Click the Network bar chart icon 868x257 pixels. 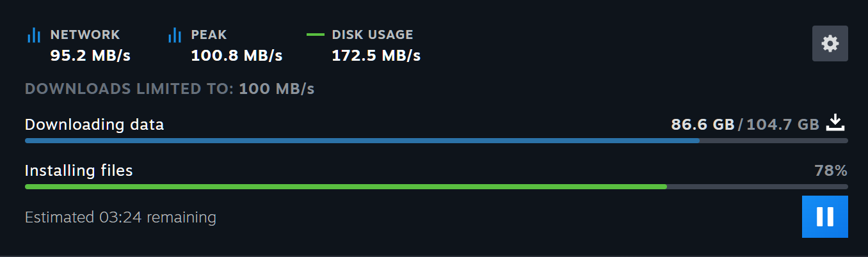pyautogui.click(x=33, y=35)
